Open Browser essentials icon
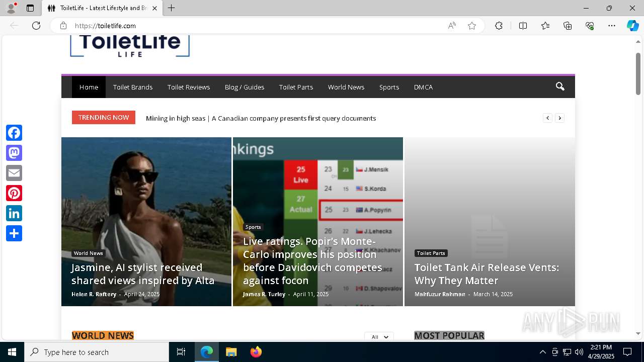The image size is (644, 362). pyautogui.click(x=590, y=26)
